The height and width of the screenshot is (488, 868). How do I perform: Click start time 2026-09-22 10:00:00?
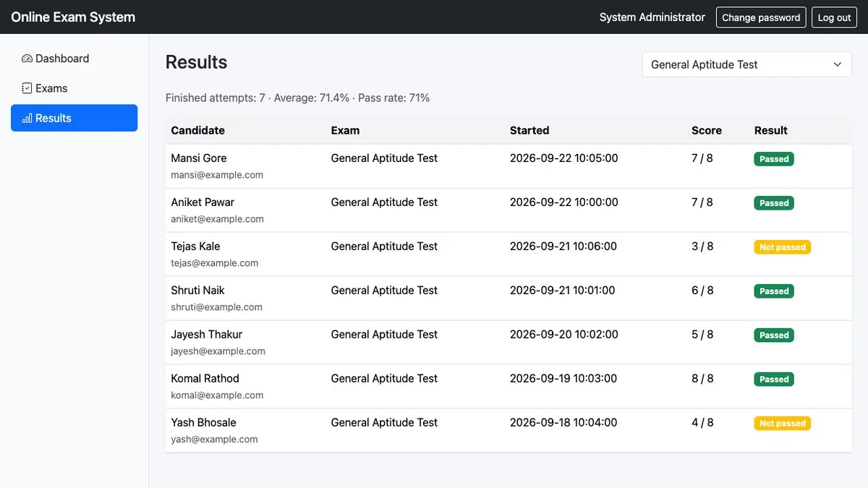pyautogui.click(x=564, y=202)
